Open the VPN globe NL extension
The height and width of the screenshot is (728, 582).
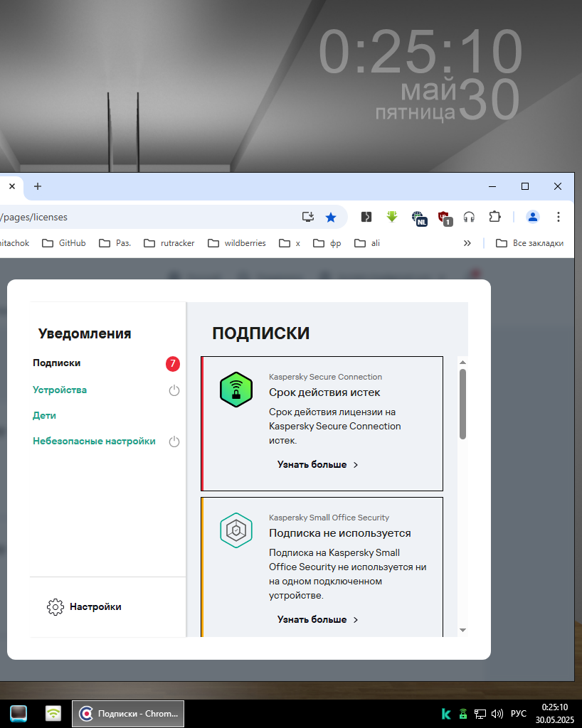[418, 218]
